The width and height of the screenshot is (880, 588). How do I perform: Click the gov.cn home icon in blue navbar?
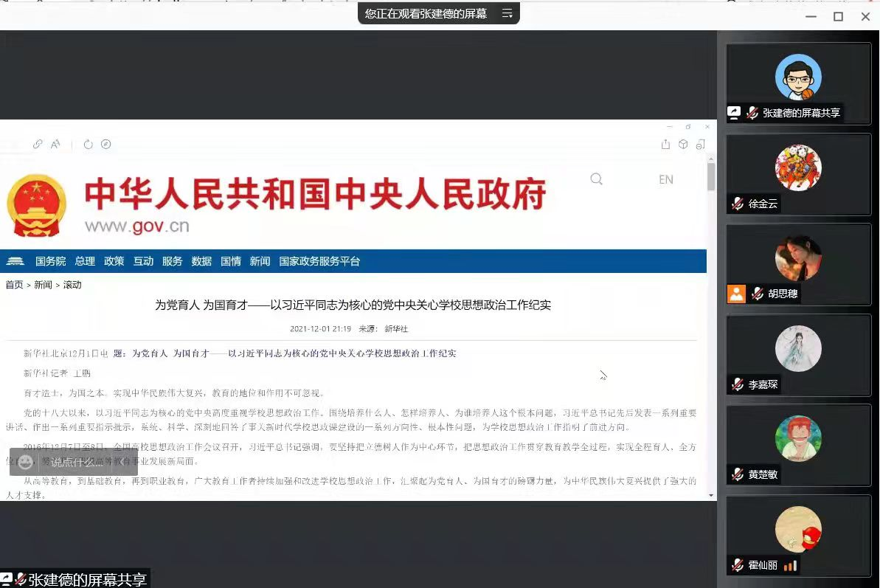pos(15,261)
